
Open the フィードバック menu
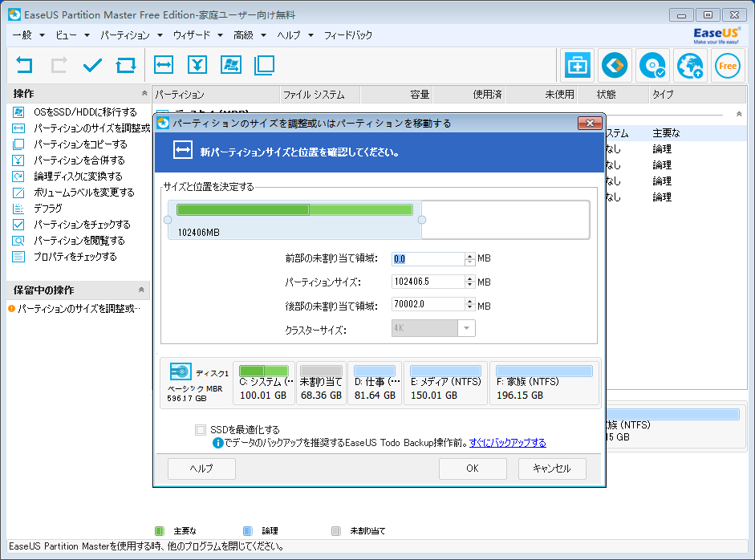click(347, 35)
